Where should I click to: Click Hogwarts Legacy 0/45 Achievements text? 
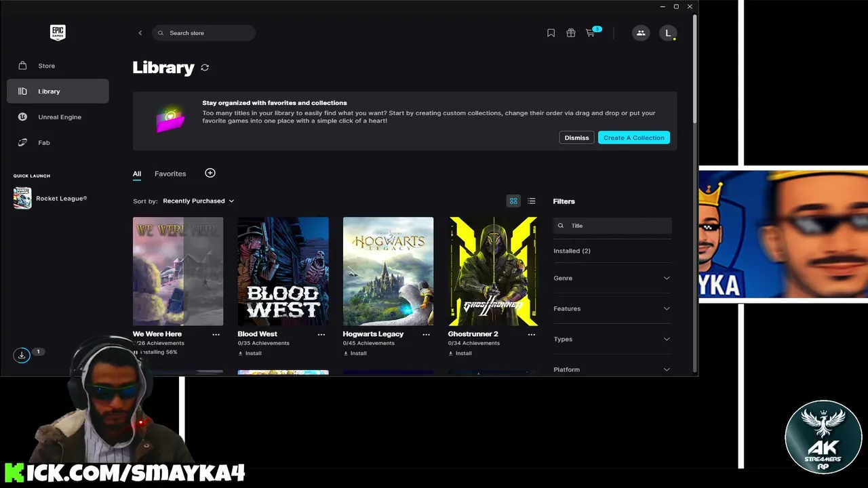368,343
